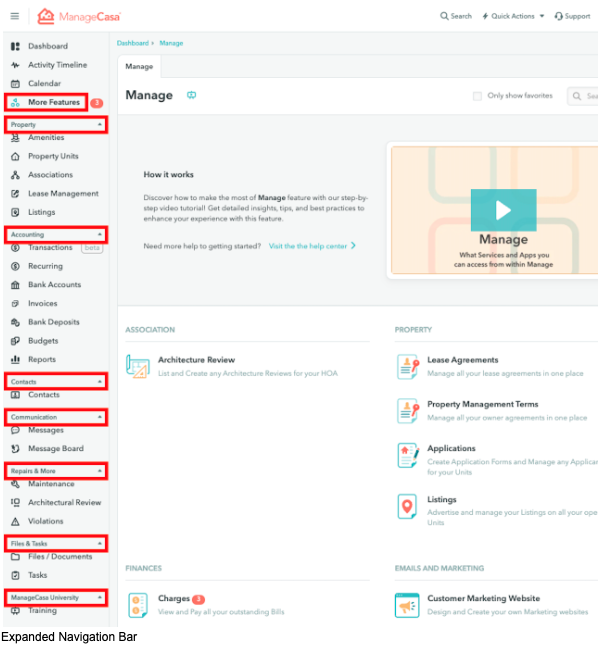Click the Associations sidebar icon
The image size is (598, 648).
(x=15, y=175)
